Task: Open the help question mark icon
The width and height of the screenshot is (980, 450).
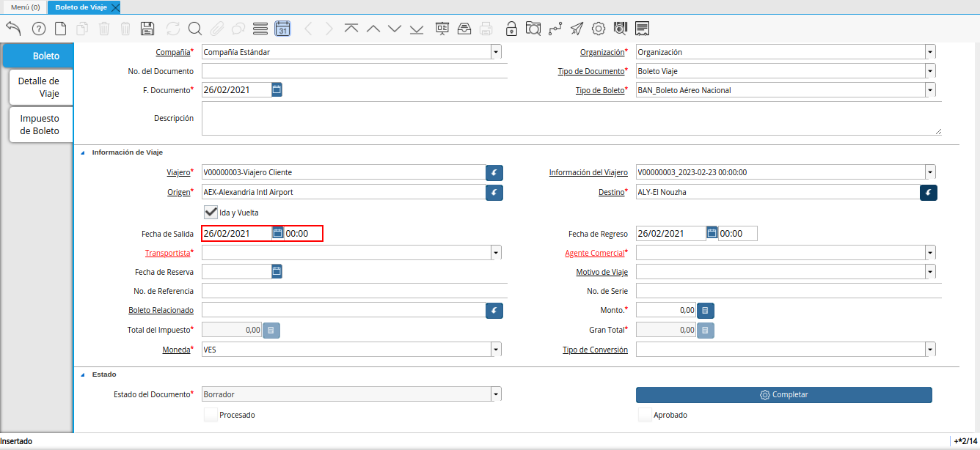Action: [x=39, y=29]
